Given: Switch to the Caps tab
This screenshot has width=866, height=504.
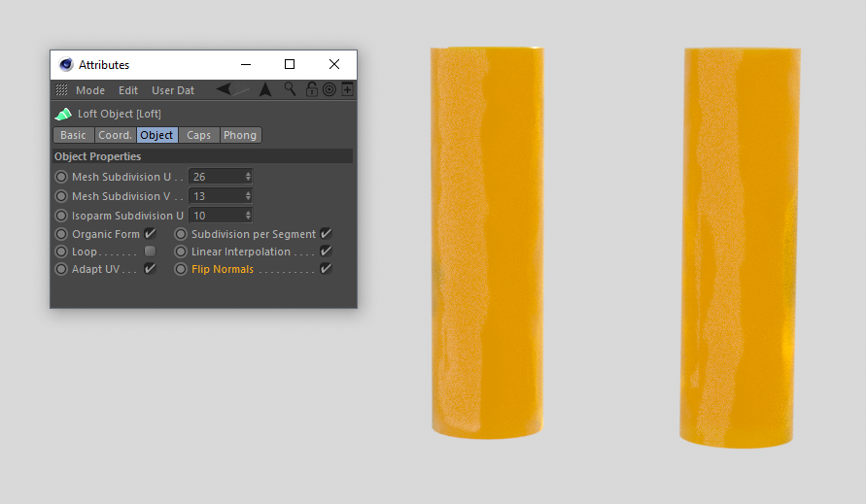Looking at the screenshot, I should (x=199, y=135).
